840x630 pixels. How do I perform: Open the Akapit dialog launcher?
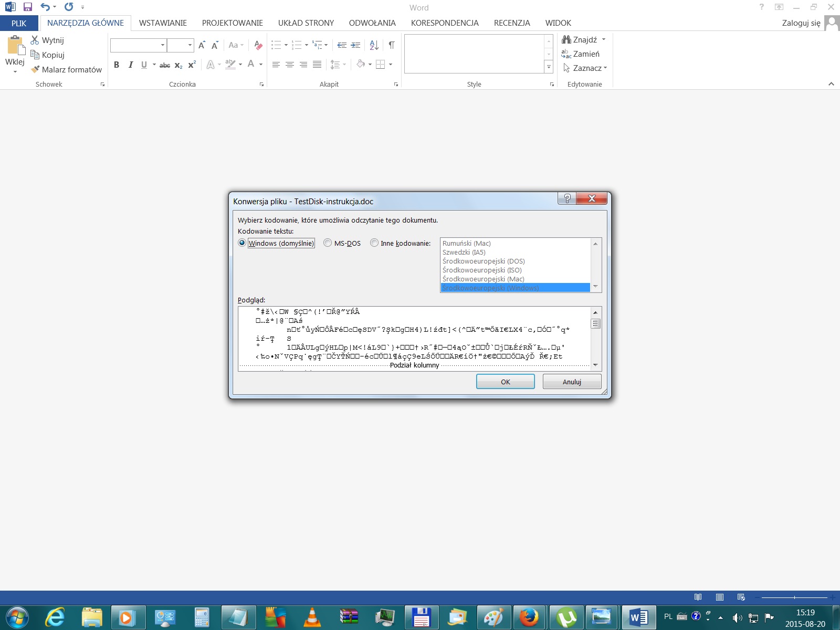396,85
